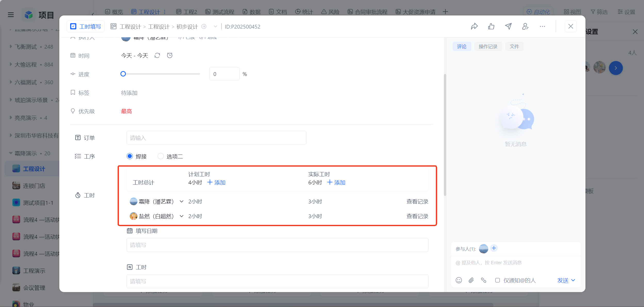View records for 霜降（潘艺霖）
This screenshot has height=307, width=644.
(x=417, y=201)
